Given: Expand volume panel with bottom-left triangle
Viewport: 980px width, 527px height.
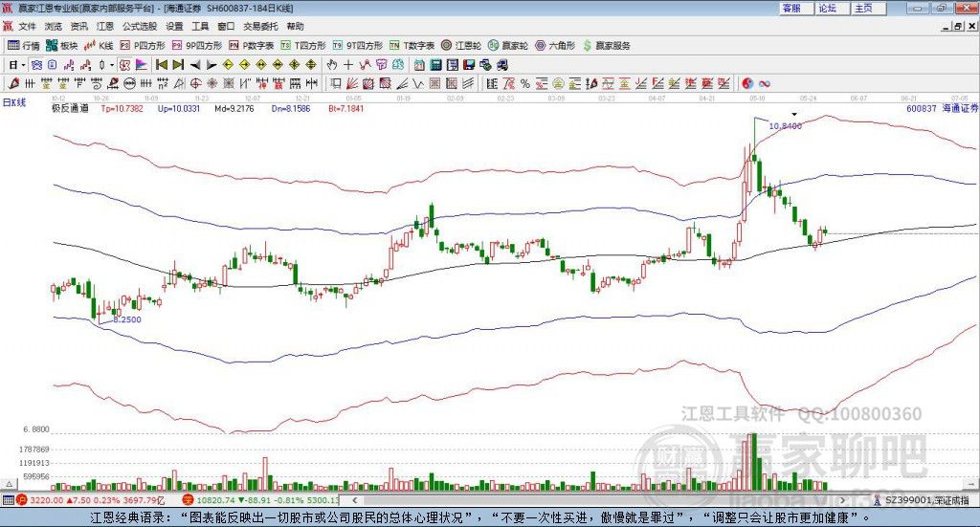Looking at the screenshot, I should 9,484.
